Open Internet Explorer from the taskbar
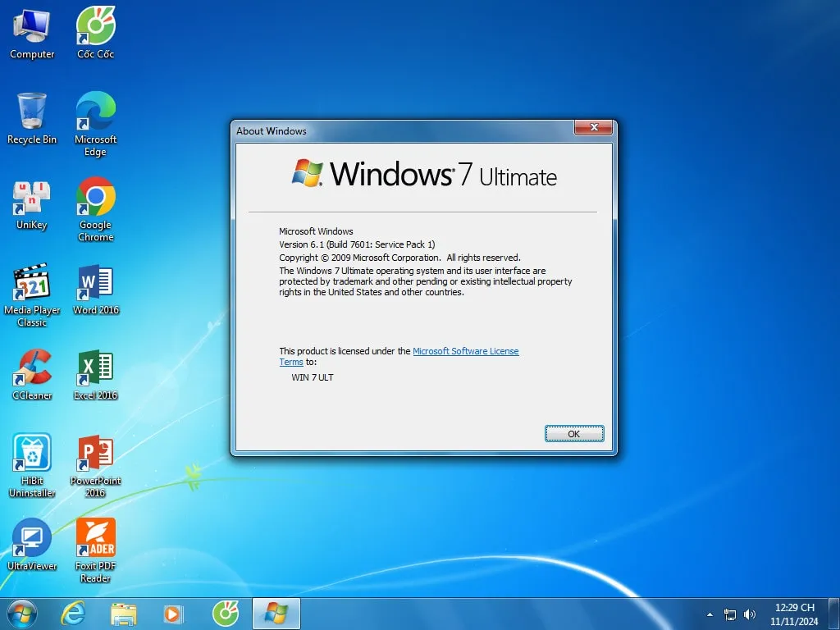840x630 pixels. point(72,613)
